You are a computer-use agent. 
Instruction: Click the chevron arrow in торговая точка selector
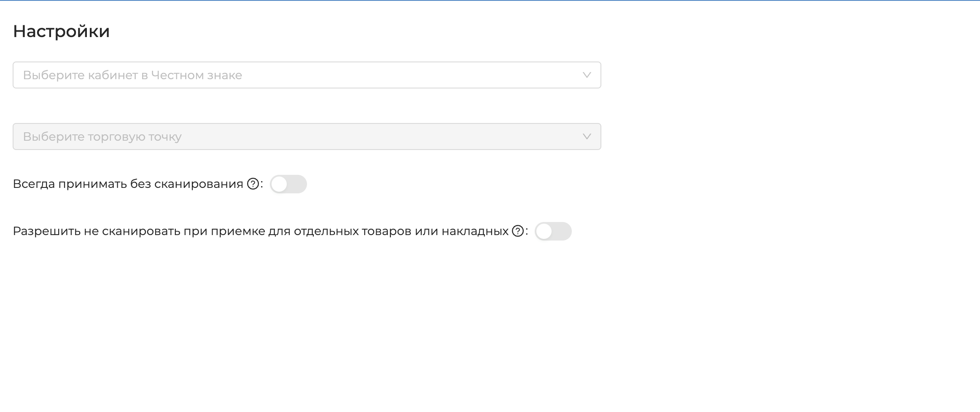[587, 136]
